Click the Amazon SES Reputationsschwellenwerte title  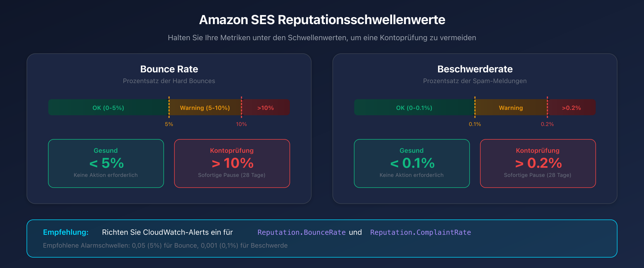click(x=322, y=20)
